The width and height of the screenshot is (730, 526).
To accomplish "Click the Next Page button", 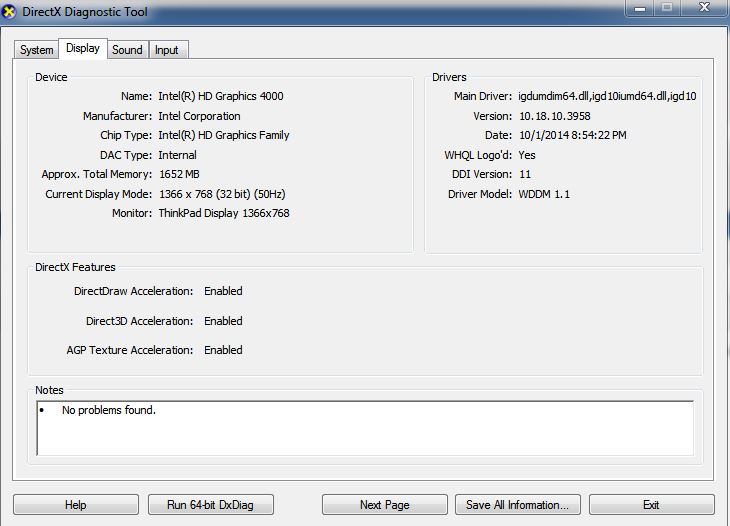I will [385, 505].
